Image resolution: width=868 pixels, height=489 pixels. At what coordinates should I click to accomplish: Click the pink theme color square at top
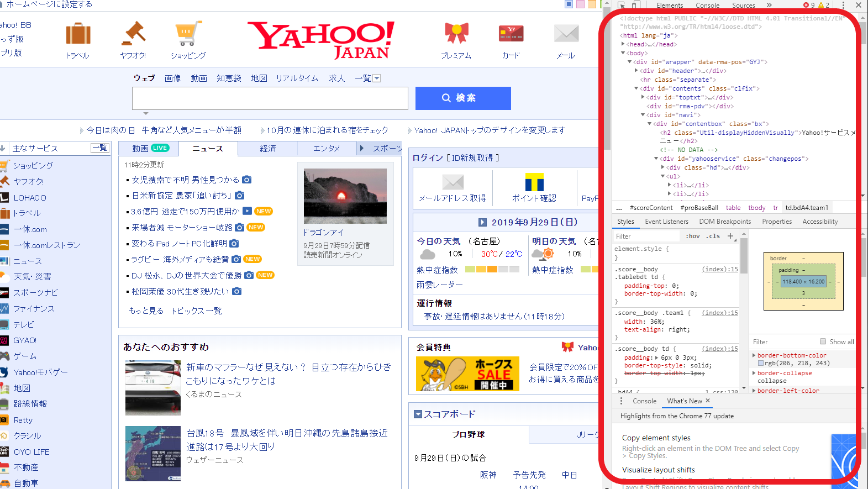coord(581,4)
